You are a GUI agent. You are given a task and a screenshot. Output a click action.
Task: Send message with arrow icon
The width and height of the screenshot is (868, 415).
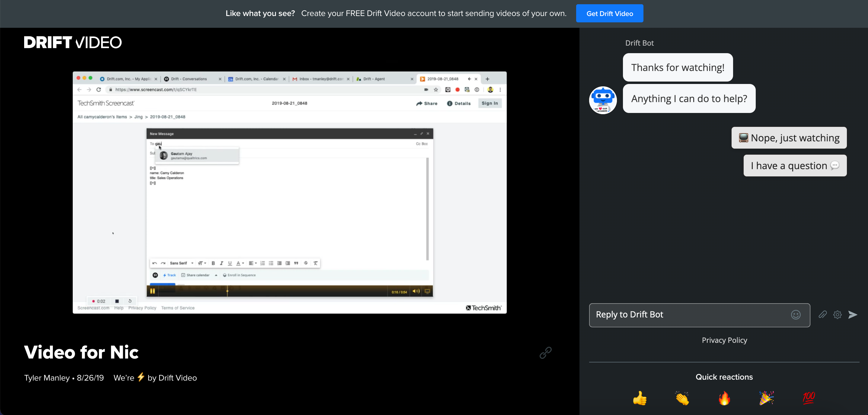(x=853, y=314)
